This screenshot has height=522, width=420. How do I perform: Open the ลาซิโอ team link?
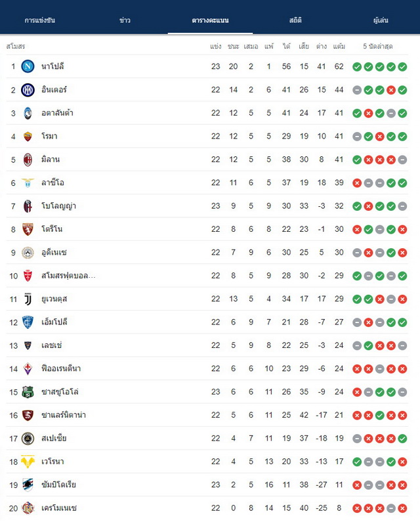coord(52,183)
